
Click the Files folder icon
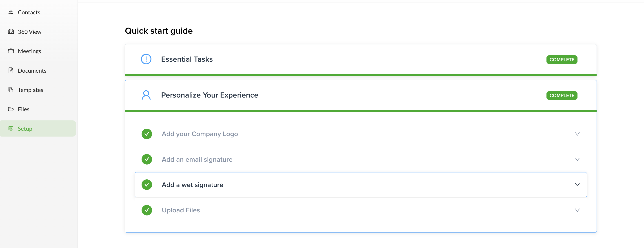tap(11, 109)
